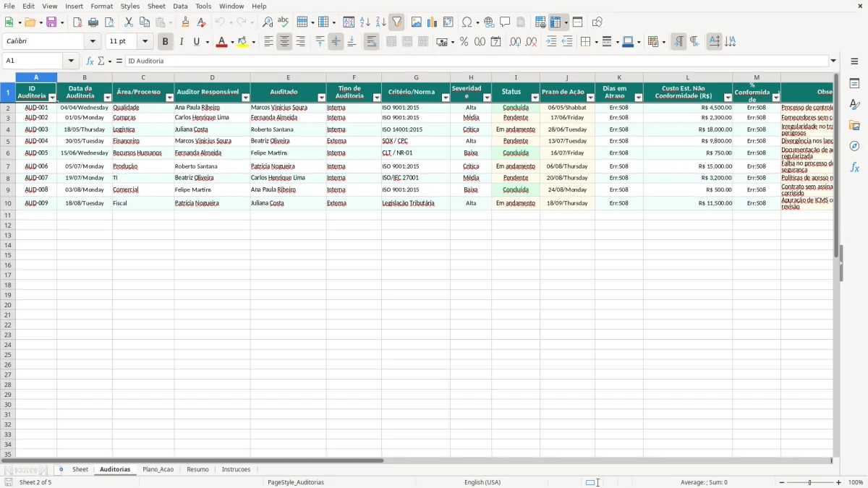Toggle Print Preview
868x488 pixels.
coord(109,22)
